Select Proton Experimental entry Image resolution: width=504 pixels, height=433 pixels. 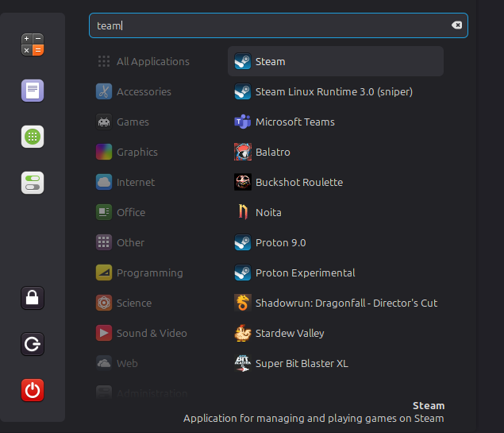(x=336, y=273)
